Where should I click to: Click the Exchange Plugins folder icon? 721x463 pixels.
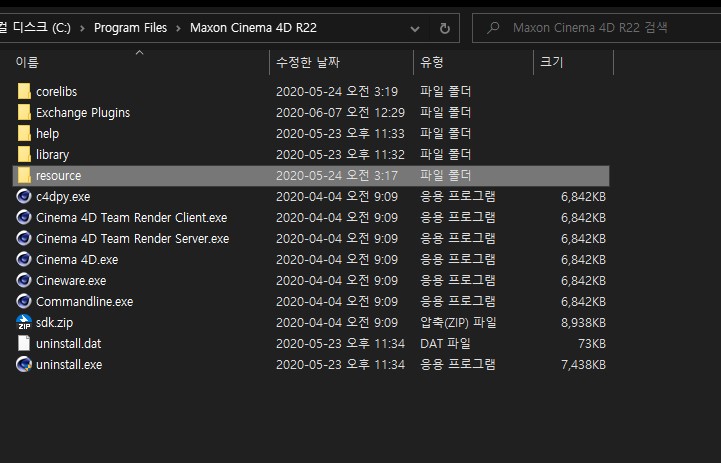(x=24, y=113)
